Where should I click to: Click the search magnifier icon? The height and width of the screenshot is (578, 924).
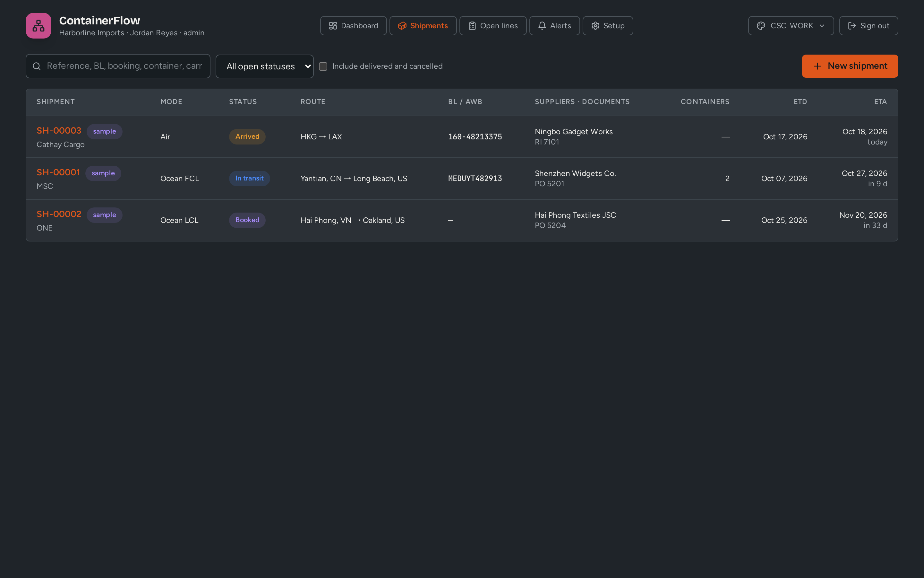[37, 66]
